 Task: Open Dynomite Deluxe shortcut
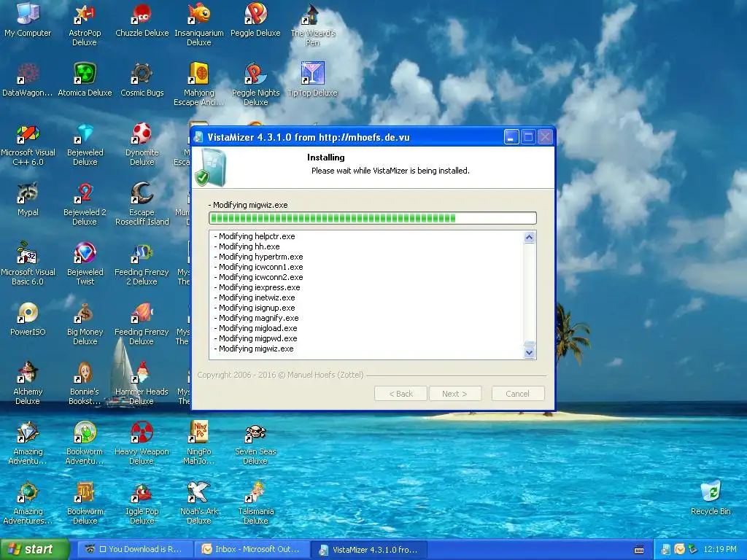[142, 144]
